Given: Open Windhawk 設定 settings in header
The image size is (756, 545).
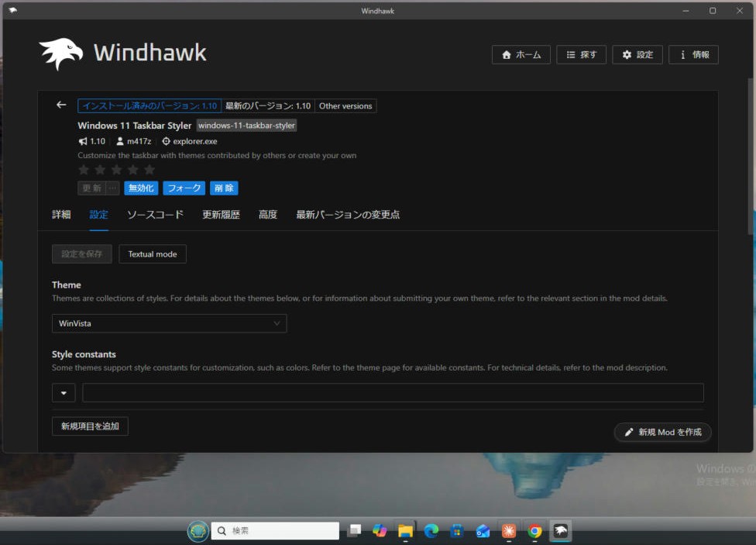Looking at the screenshot, I should [x=637, y=54].
